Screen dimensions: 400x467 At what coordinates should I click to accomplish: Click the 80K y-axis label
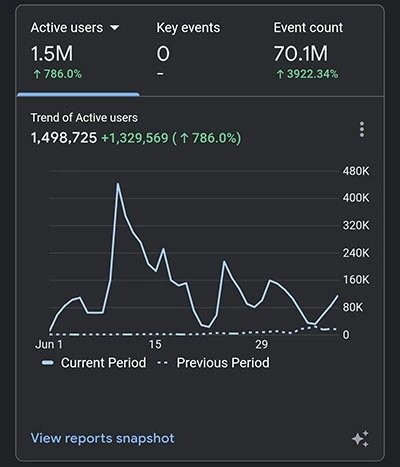pos(353,307)
